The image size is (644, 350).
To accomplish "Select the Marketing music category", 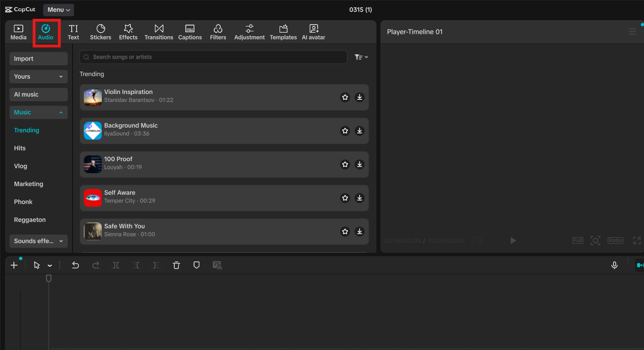I will click(29, 184).
